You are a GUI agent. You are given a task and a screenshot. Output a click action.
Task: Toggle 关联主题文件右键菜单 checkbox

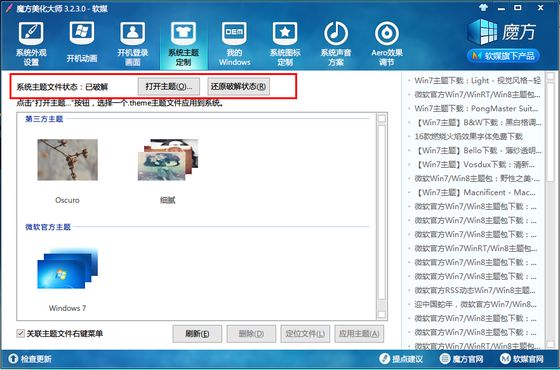pos(21,334)
